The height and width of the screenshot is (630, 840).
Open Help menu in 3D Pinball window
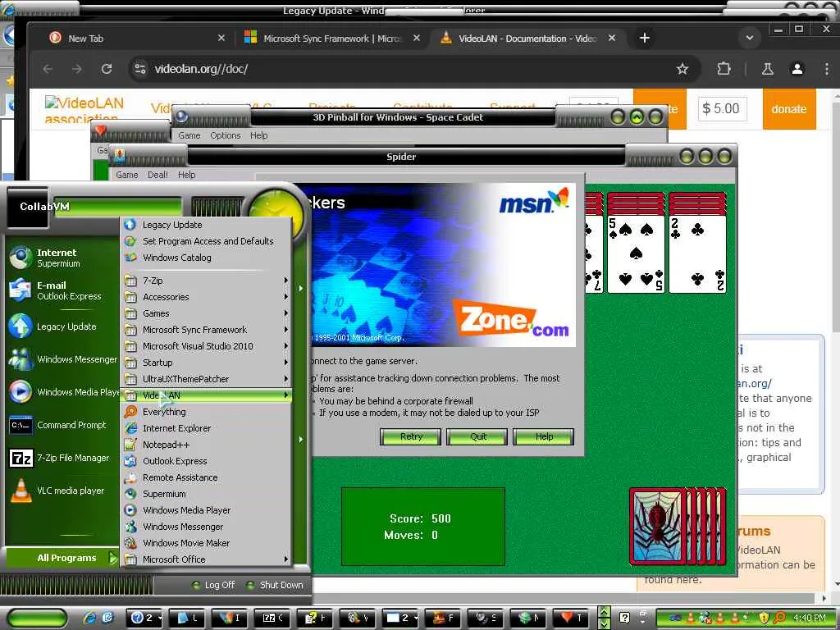[258, 135]
